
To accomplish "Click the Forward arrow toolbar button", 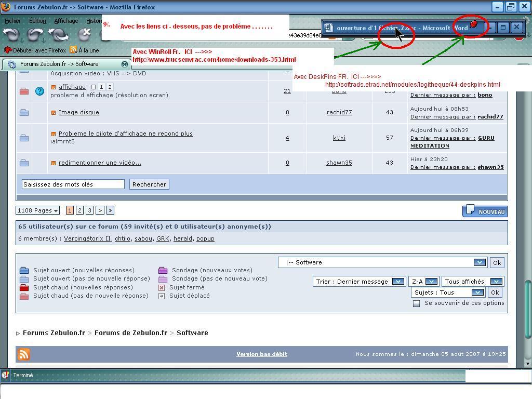I will click(35, 35).
